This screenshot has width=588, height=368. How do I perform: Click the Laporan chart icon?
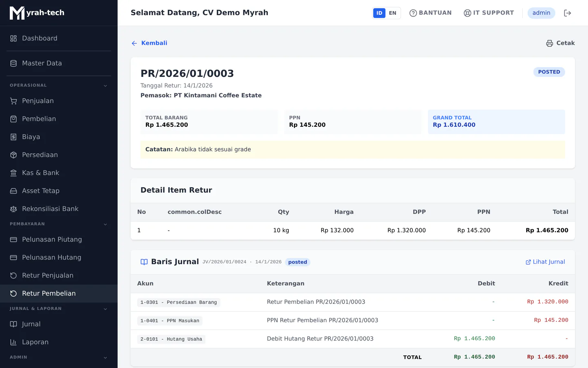pos(13,342)
